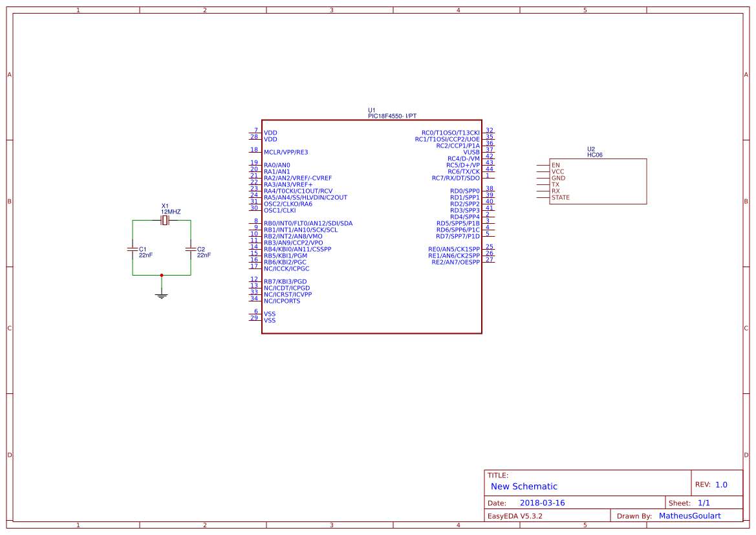Click the red junction dot under C1
Screen dimensions: 756x535
[x=161, y=275]
